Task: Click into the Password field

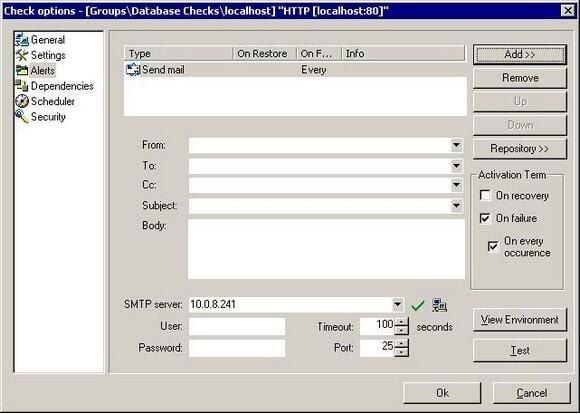Action: click(x=237, y=348)
